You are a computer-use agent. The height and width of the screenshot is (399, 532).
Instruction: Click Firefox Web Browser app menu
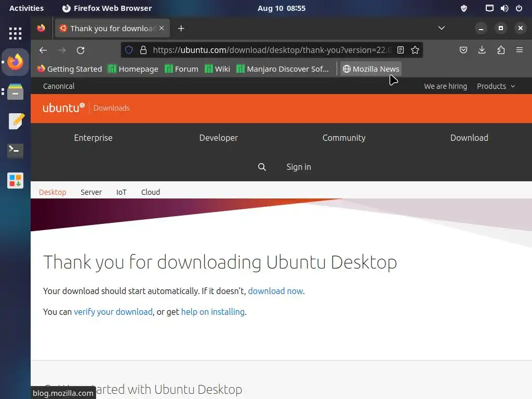(107, 8)
